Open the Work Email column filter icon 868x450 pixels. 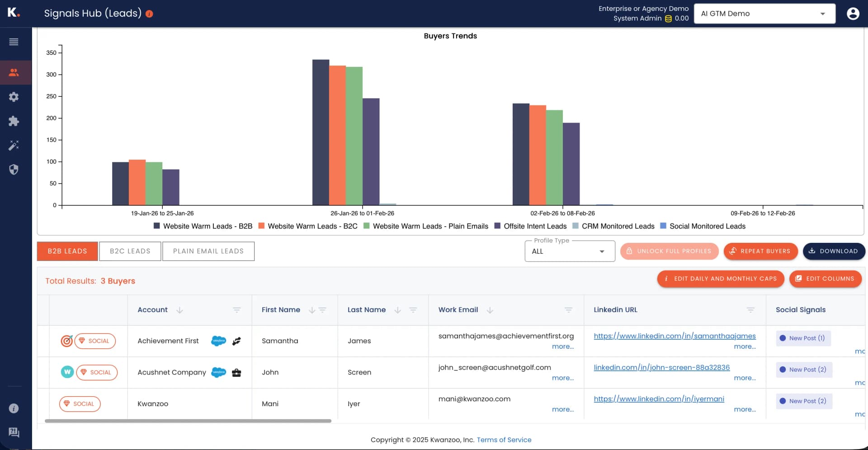point(569,310)
